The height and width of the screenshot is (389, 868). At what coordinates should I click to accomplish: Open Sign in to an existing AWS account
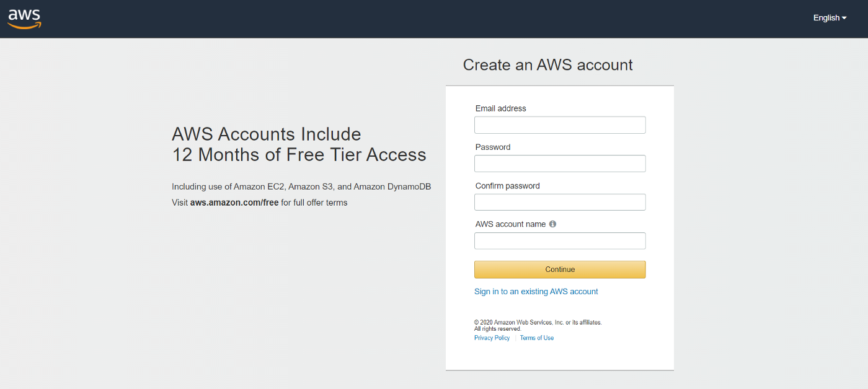(x=536, y=291)
